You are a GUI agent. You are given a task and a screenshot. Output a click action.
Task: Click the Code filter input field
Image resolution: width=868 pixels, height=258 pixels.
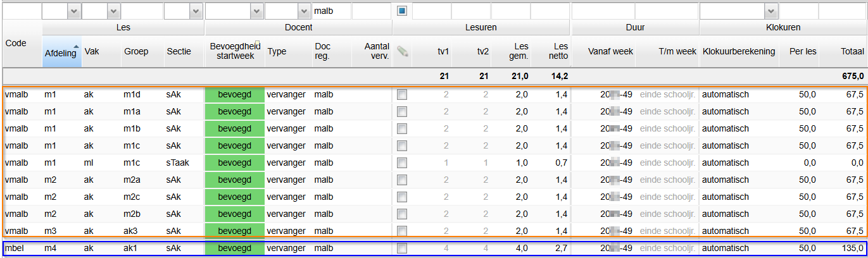21,11
